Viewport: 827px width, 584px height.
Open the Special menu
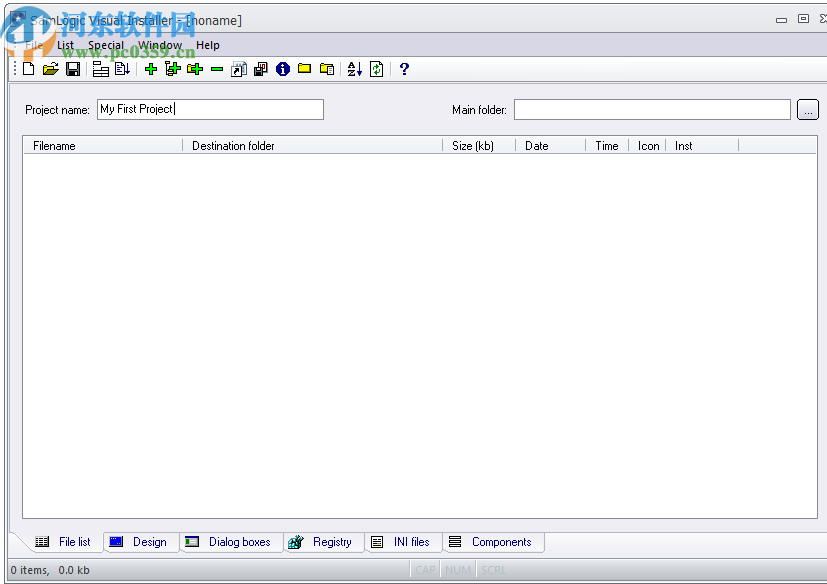[x=105, y=45]
